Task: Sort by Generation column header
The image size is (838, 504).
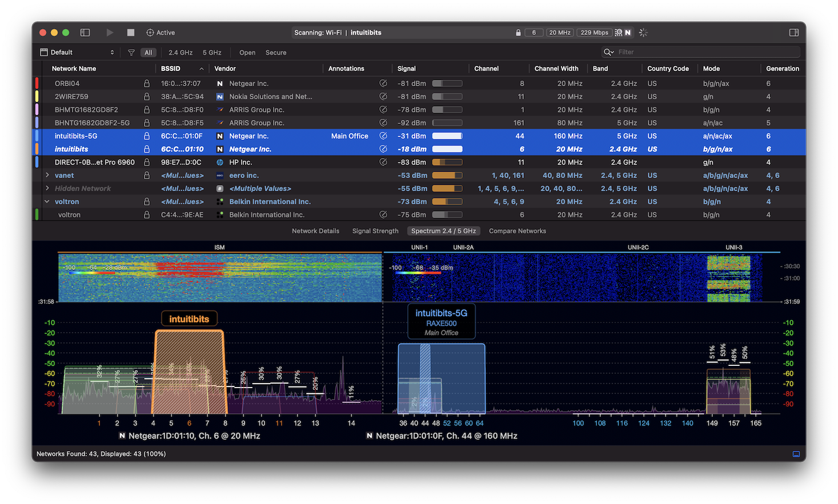Action: coord(783,68)
